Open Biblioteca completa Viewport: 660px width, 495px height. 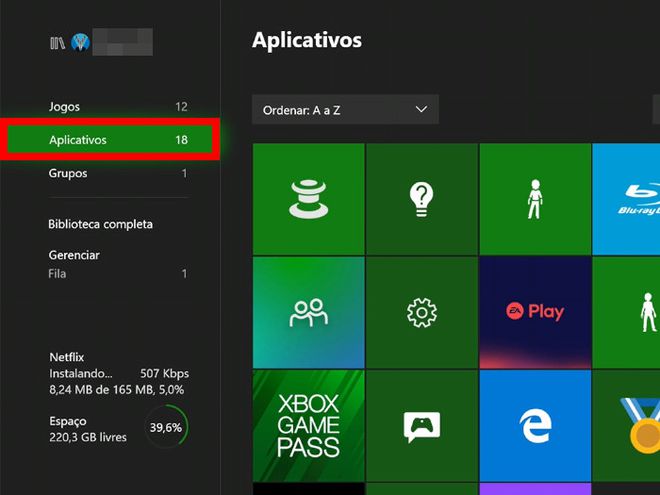100,224
